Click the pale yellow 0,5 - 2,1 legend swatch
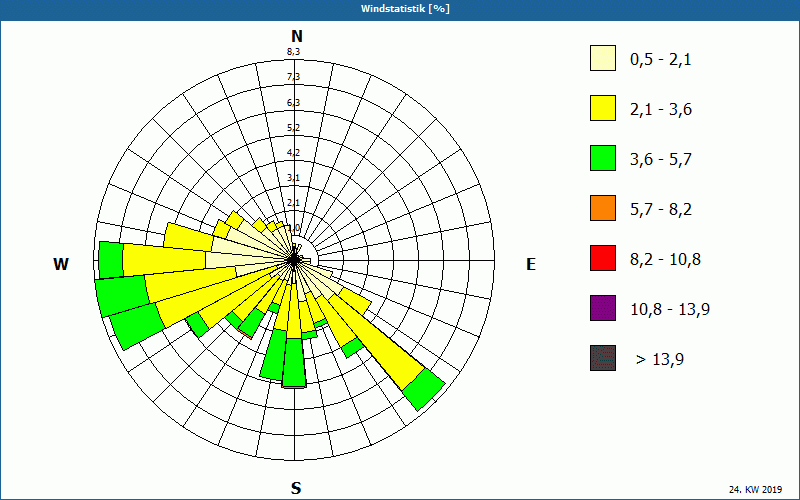Image resolution: width=800 pixels, height=500 pixels. (603, 58)
